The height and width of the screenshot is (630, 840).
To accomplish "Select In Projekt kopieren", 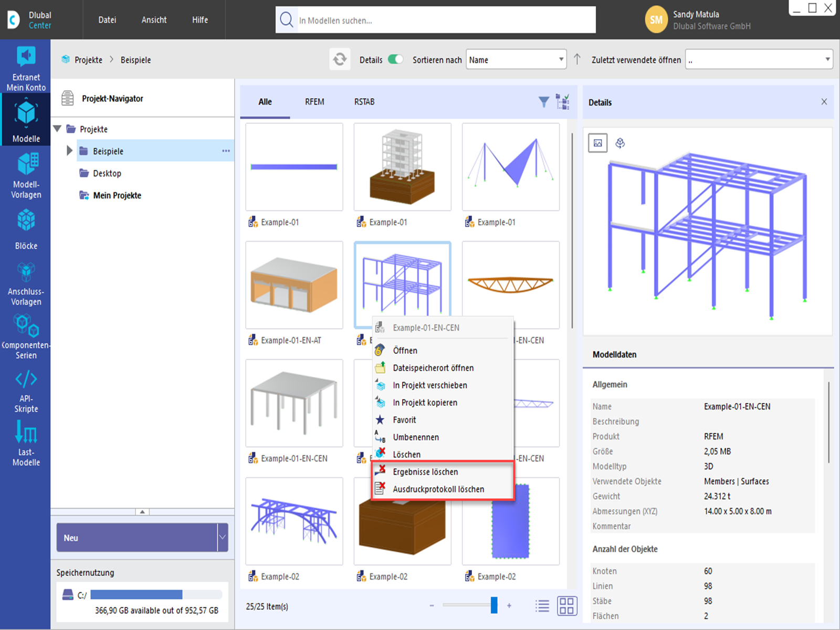I will tap(443, 402).
